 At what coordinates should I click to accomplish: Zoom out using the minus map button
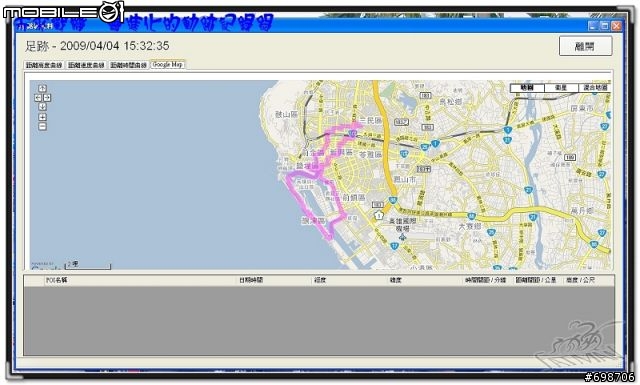coord(42,127)
